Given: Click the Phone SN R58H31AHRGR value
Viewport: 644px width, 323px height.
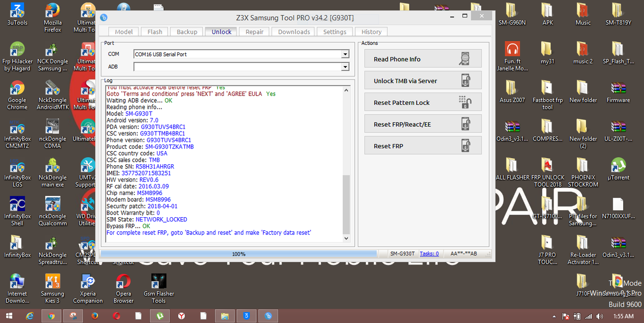Looking at the screenshot, I should click(x=155, y=166).
